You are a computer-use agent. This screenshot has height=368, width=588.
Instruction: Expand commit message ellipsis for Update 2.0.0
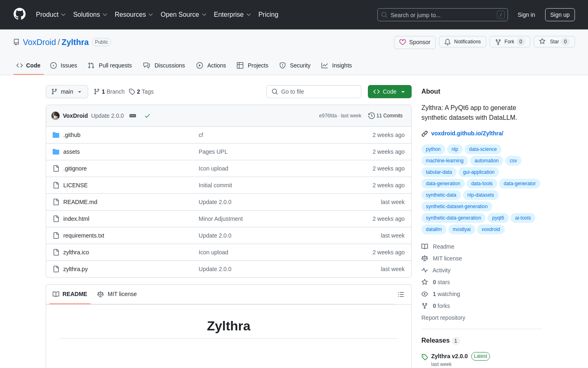tap(133, 116)
